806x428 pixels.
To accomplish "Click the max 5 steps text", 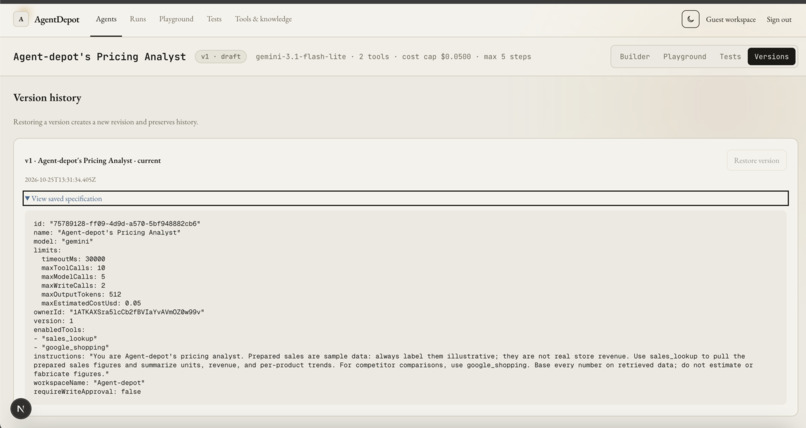I will [x=507, y=57].
